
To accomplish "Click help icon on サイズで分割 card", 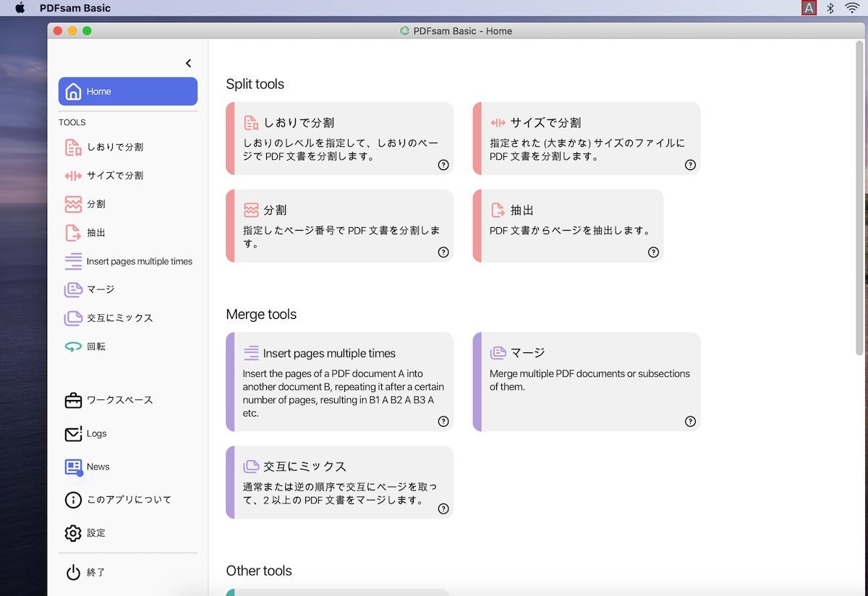I will click(x=690, y=165).
